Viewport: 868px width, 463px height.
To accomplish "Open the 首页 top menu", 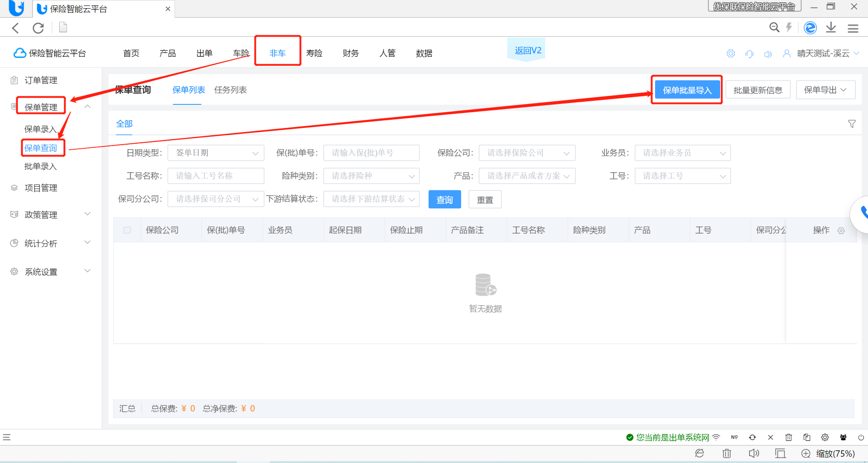I will 131,53.
